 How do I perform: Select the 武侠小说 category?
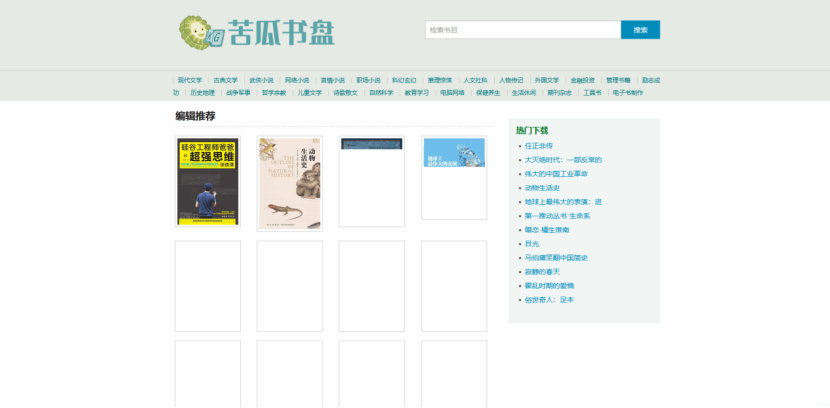[x=261, y=80]
